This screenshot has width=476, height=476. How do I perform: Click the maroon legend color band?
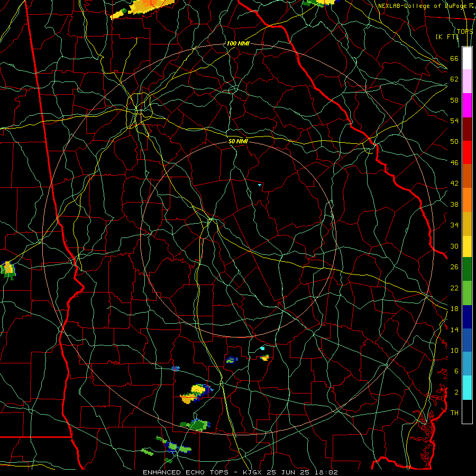click(x=467, y=129)
